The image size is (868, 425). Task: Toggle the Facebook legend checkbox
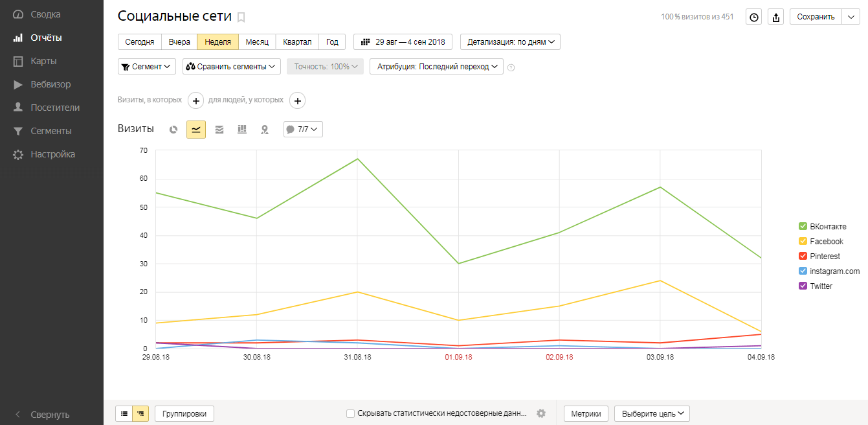pos(803,242)
